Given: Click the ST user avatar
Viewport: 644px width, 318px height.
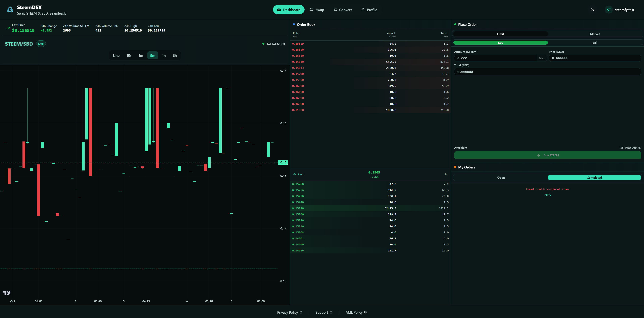Looking at the screenshot, I should pyautogui.click(x=609, y=10).
